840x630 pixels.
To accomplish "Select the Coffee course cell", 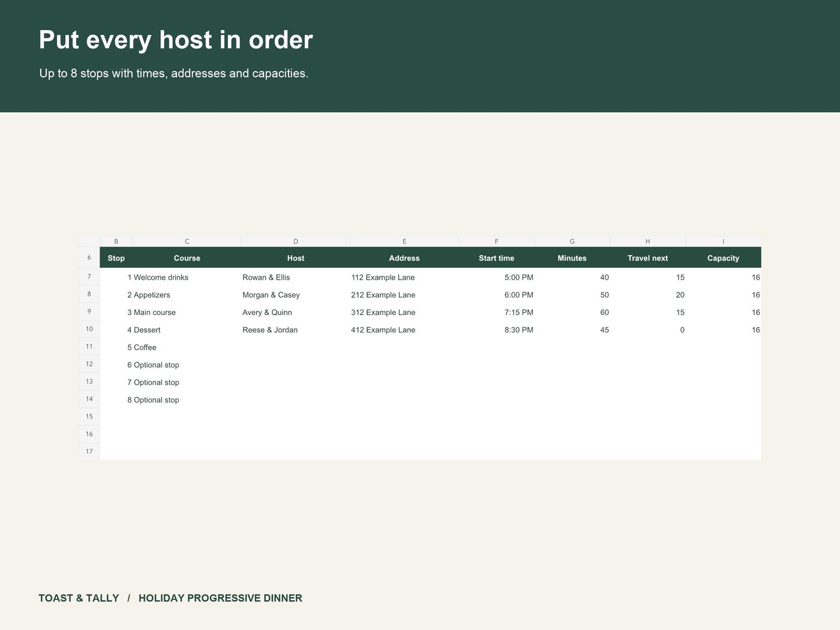I will [187, 347].
